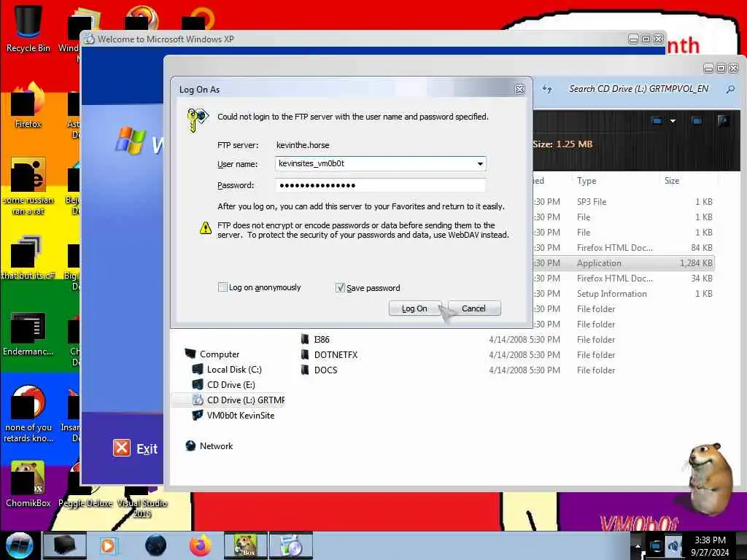Check 'Log on anonymously' checkbox
Viewport: 747px width, 560px height.
click(222, 287)
